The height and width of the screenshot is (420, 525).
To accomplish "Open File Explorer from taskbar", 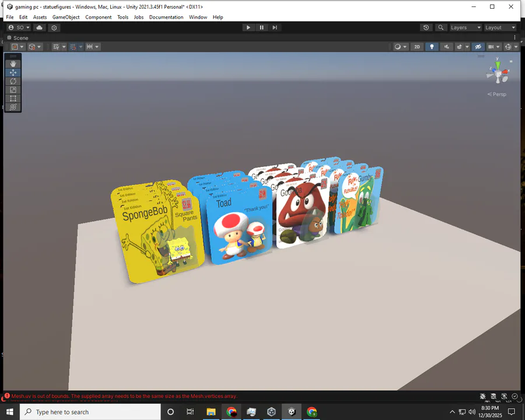I will pos(211,412).
